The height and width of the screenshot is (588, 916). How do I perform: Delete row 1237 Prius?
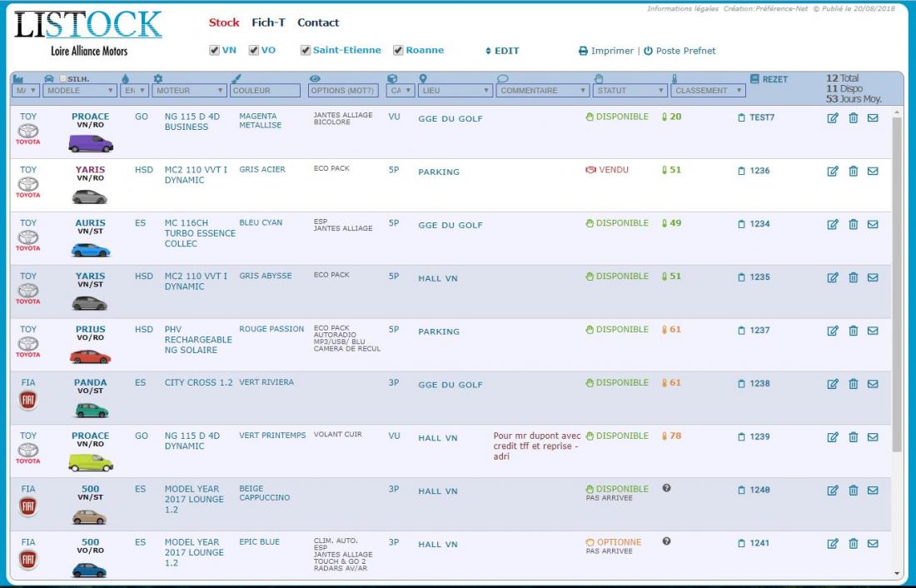click(x=853, y=331)
